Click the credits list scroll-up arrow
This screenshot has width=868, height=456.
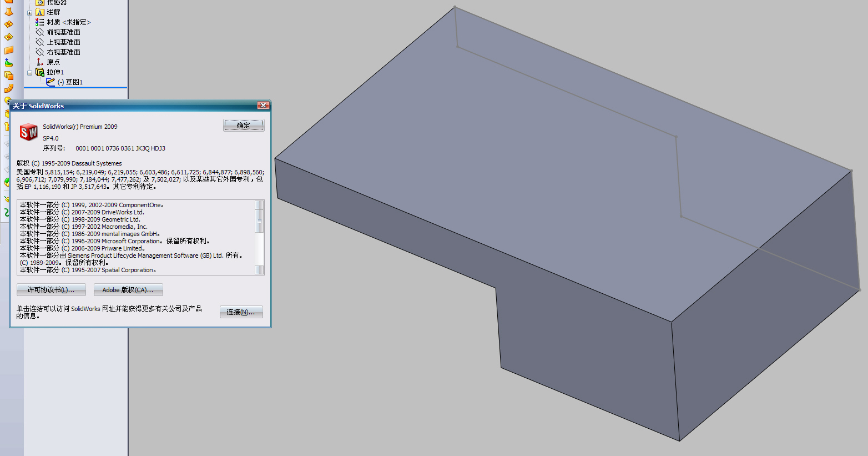pos(259,204)
